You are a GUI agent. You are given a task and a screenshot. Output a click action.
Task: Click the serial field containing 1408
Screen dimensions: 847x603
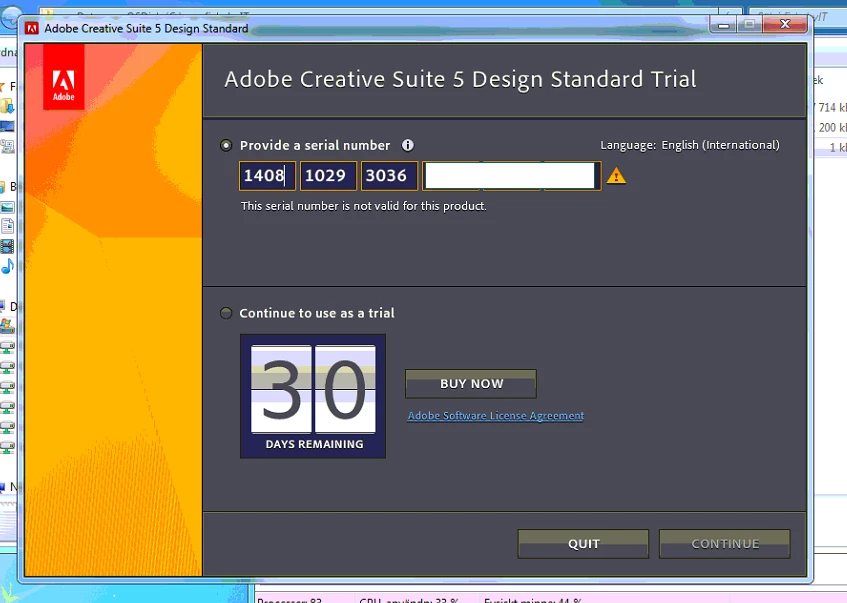[x=267, y=176]
